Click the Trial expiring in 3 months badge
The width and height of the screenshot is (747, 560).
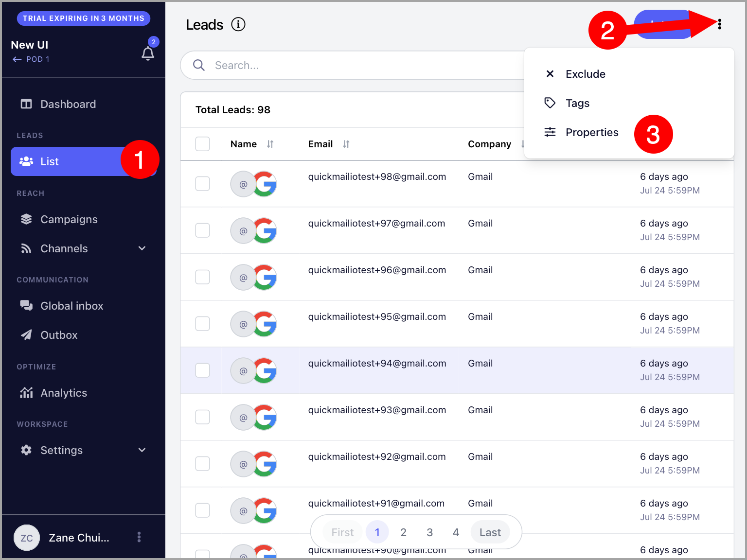click(84, 18)
